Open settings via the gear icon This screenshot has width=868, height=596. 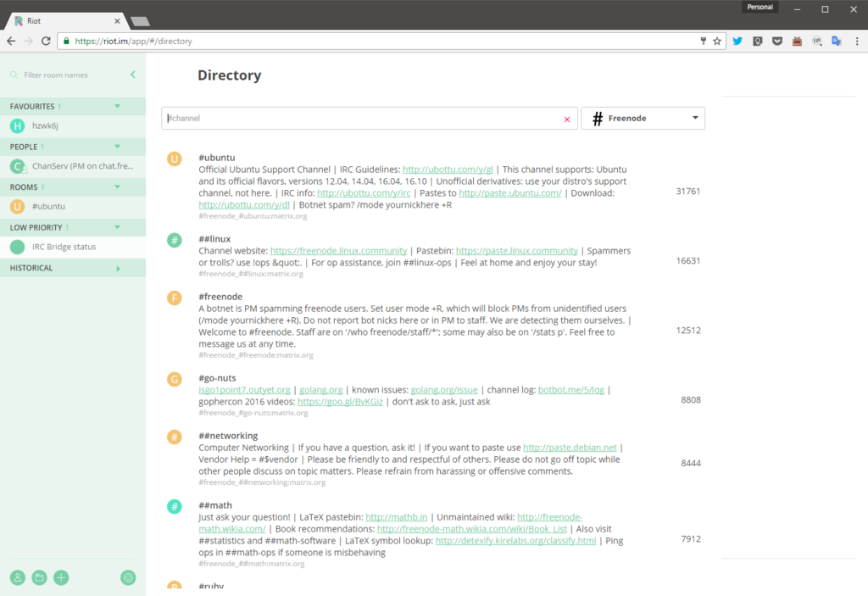[128, 577]
